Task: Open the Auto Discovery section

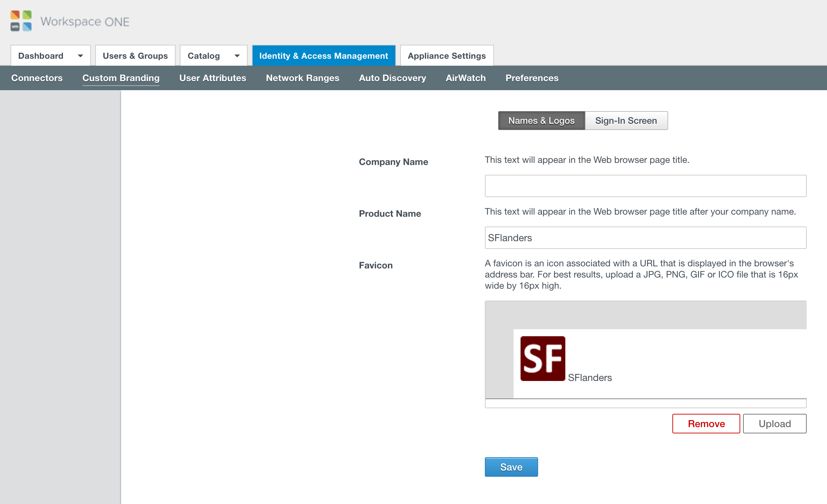Action: pyautogui.click(x=392, y=78)
